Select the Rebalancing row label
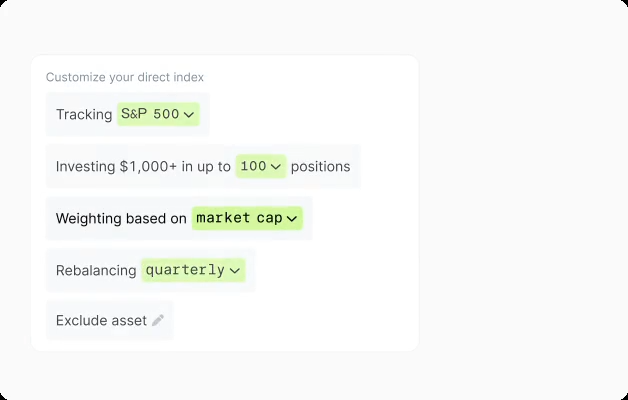628x400 pixels. point(96,270)
